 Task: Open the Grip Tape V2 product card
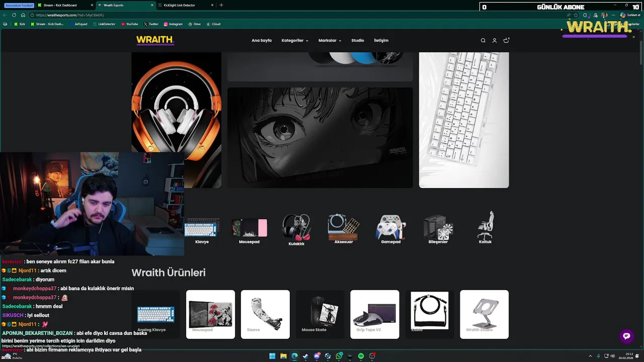[375, 314]
